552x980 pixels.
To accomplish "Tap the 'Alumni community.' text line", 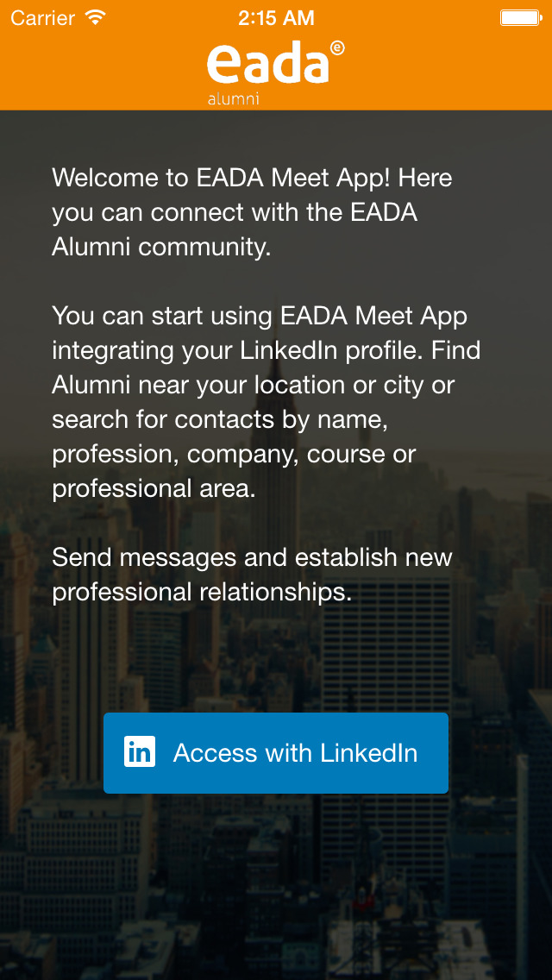I will pyautogui.click(x=161, y=247).
